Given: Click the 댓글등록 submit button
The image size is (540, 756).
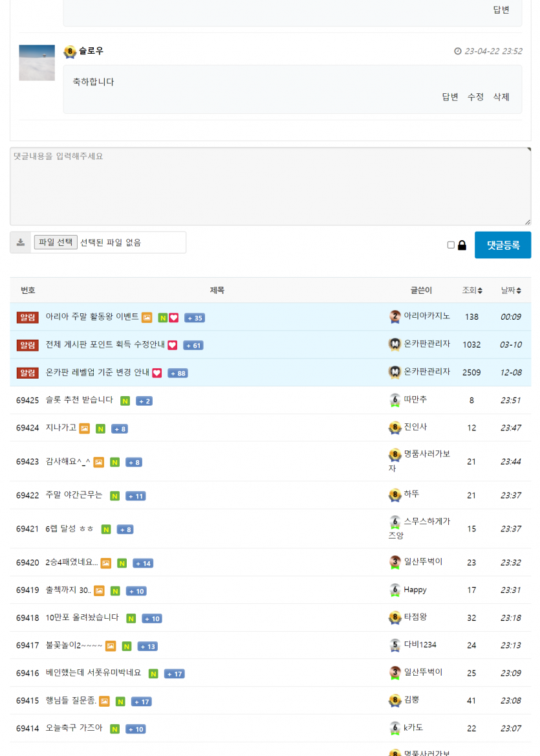Looking at the screenshot, I should pyautogui.click(x=502, y=245).
